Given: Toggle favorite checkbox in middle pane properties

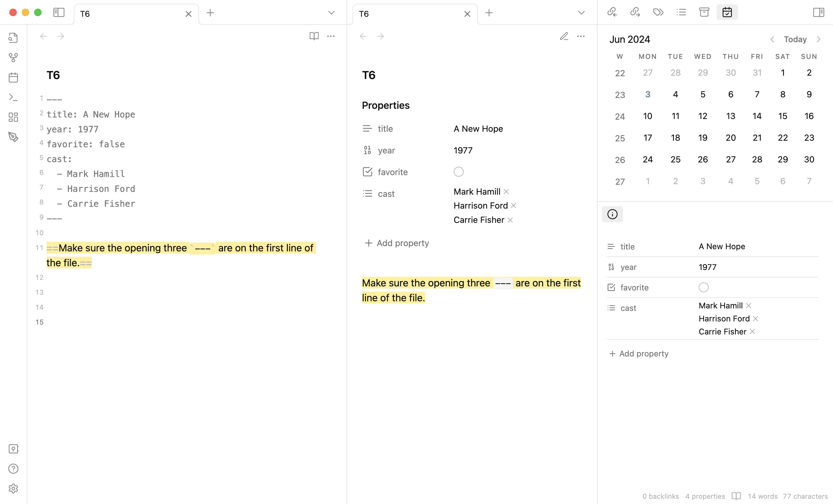Looking at the screenshot, I should click(458, 172).
